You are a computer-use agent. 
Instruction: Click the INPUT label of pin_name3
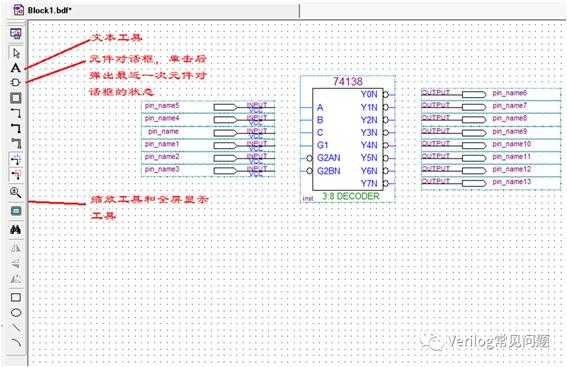click(x=257, y=168)
